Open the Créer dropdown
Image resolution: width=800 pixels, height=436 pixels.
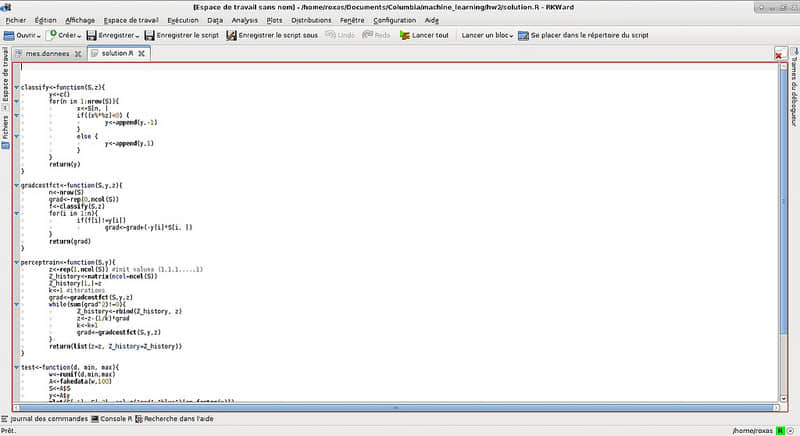(x=64, y=35)
